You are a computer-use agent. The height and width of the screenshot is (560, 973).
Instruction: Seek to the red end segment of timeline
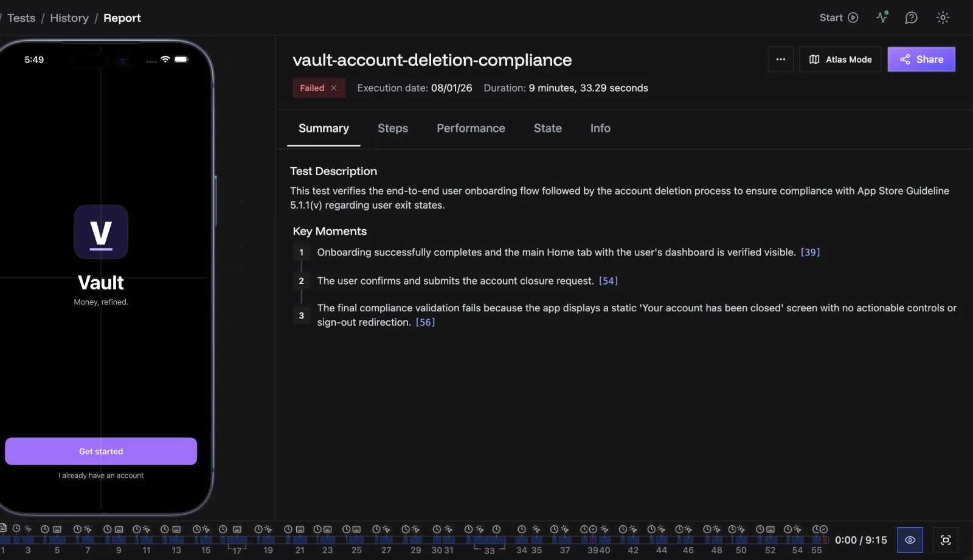[x=825, y=540]
